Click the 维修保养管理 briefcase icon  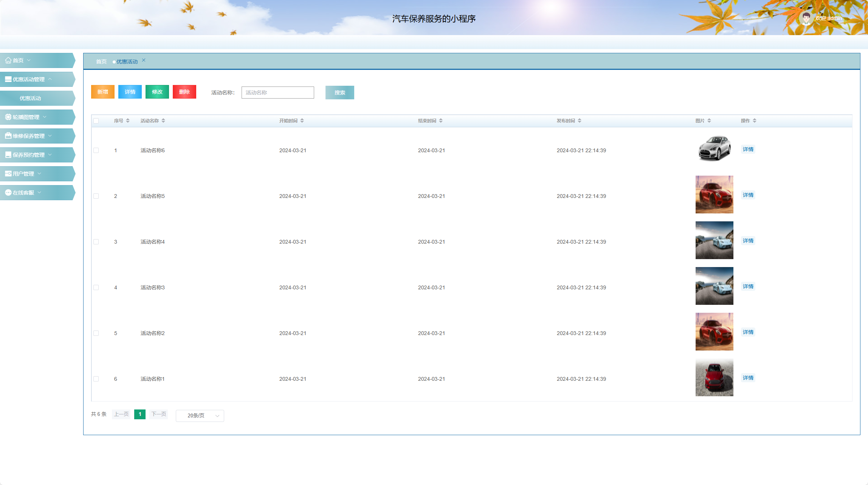pos(8,136)
